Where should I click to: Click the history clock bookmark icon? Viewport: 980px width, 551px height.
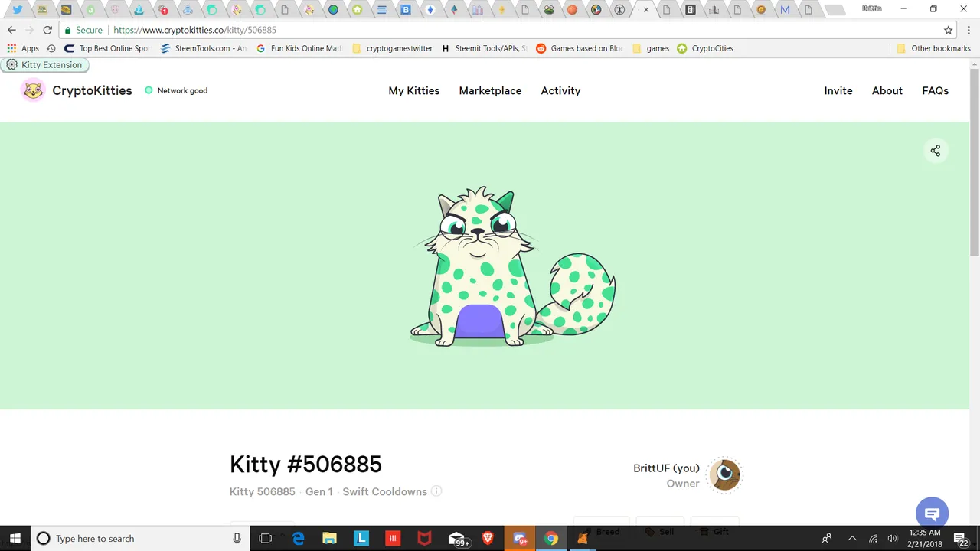click(51, 48)
